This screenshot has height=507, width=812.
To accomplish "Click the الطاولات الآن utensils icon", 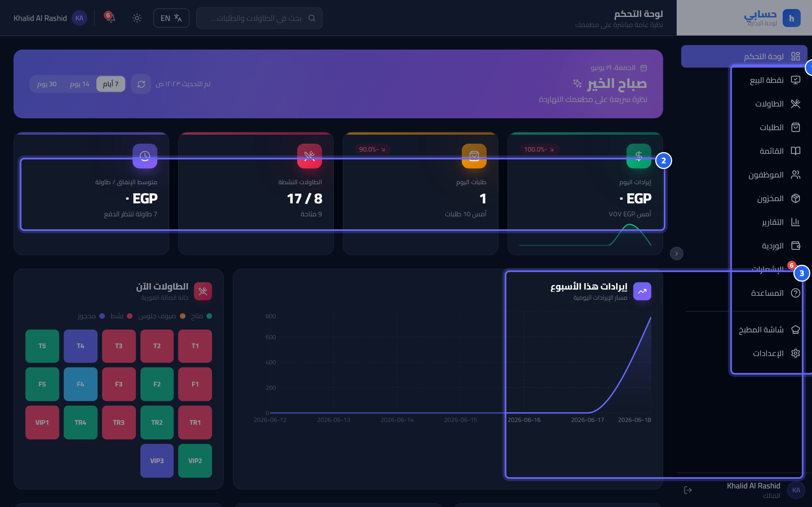I will [203, 291].
